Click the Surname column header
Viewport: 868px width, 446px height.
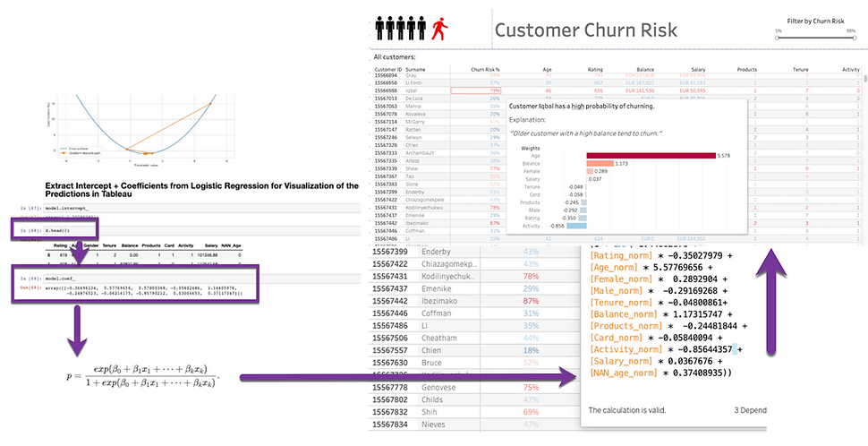pos(415,69)
